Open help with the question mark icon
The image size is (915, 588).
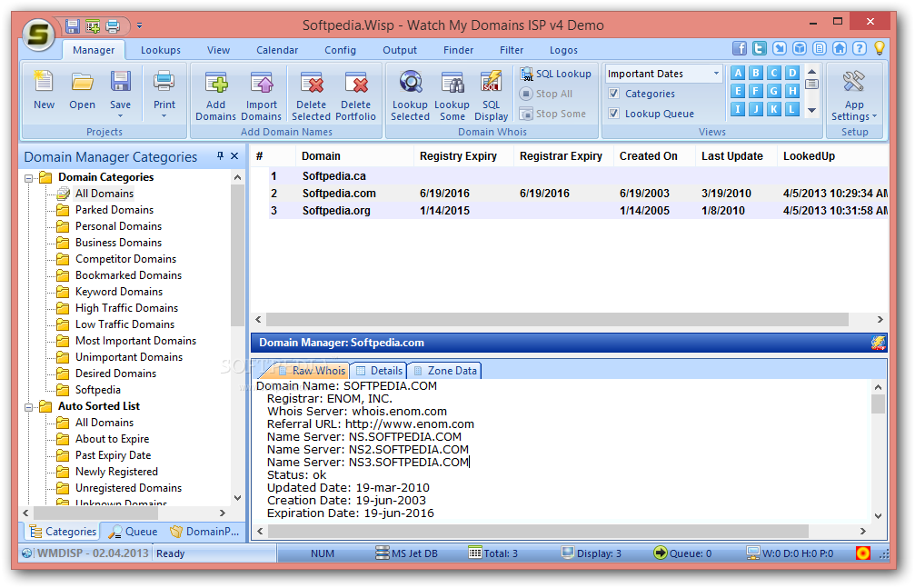[859, 48]
